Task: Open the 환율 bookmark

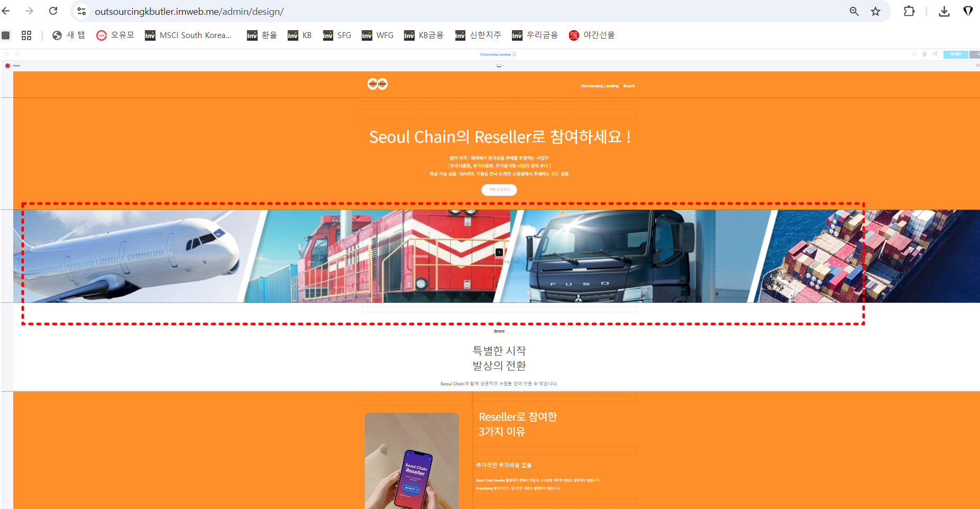Action: coord(262,35)
